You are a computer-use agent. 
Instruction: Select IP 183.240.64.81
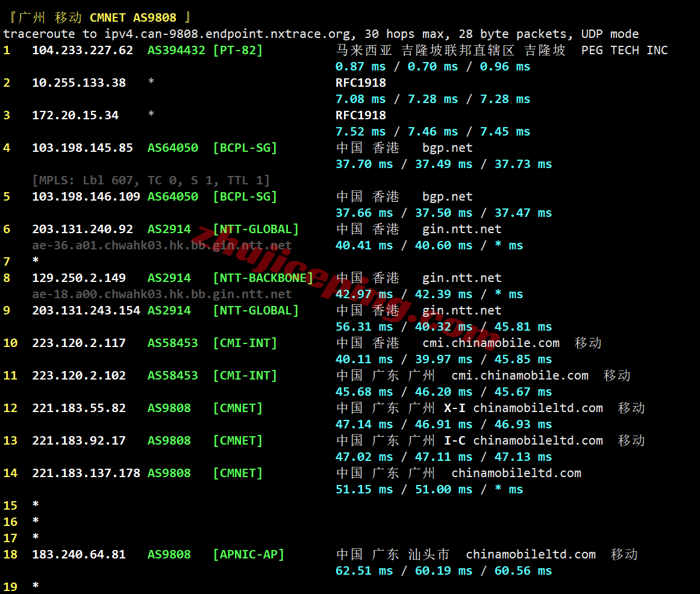tap(79, 554)
